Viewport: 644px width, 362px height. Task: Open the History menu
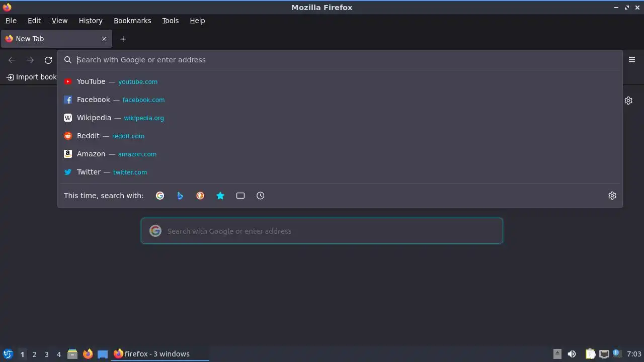point(91,21)
